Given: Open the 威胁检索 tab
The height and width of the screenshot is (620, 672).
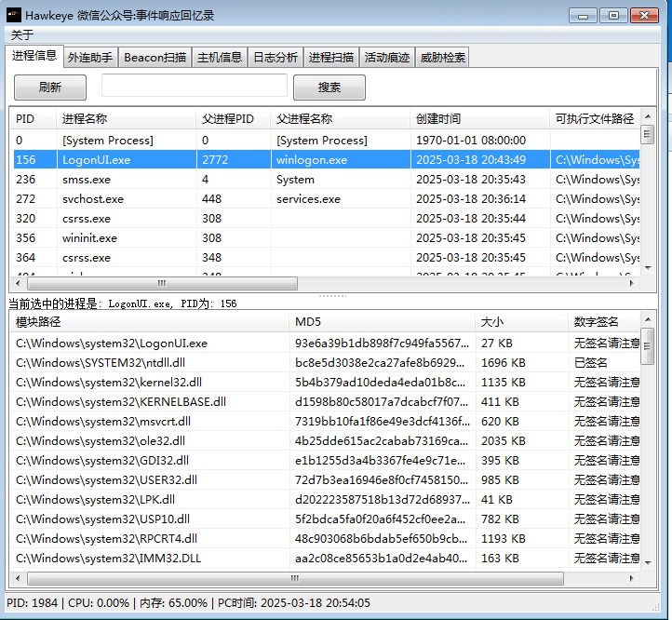Looking at the screenshot, I should [442, 58].
